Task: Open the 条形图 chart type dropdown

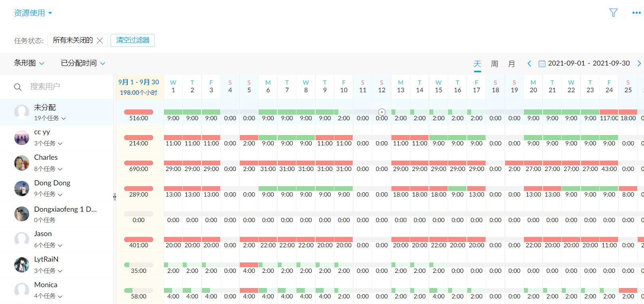Action: pos(29,63)
